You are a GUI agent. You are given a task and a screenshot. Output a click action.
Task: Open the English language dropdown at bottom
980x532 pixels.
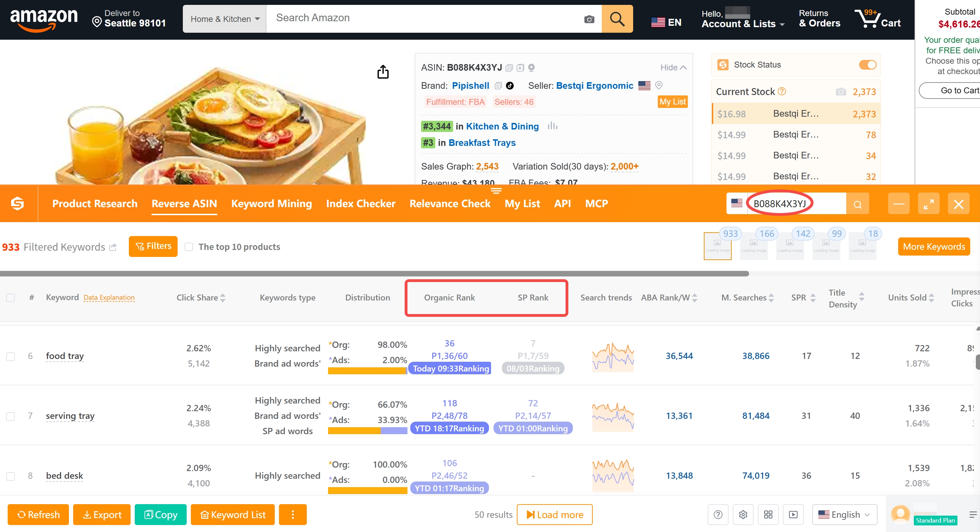845,515
